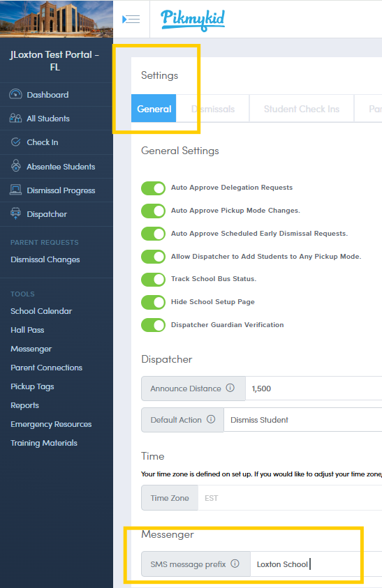Toggle Auto Approve Scheduled Early Dismissal Requests
The height and width of the screenshot is (588, 382).
pyautogui.click(x=153, y=234)
